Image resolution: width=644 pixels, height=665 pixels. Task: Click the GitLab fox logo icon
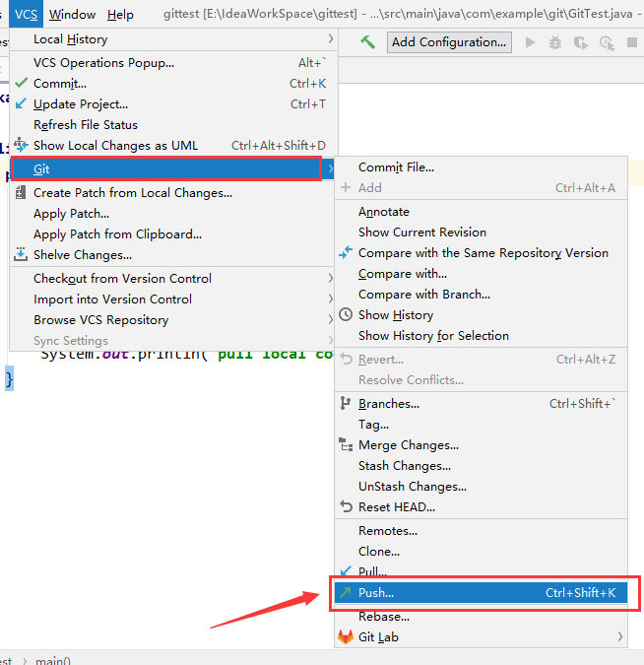(346, 636)
